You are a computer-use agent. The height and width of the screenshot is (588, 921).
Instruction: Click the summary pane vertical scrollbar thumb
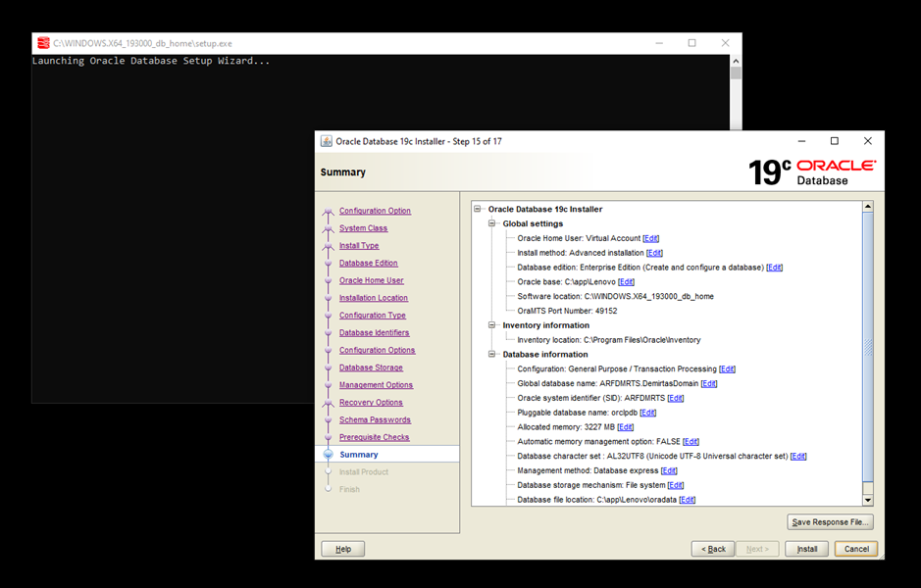tap(868, 347)
